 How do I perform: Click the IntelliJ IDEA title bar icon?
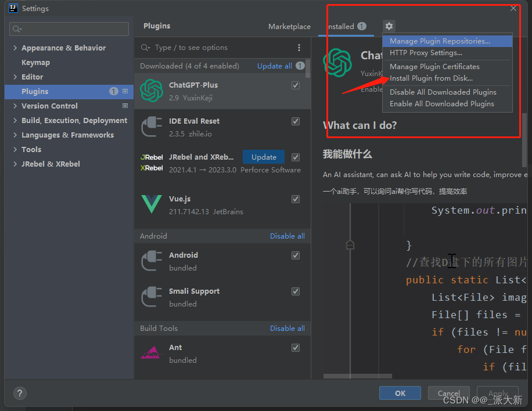click(13, 8)
